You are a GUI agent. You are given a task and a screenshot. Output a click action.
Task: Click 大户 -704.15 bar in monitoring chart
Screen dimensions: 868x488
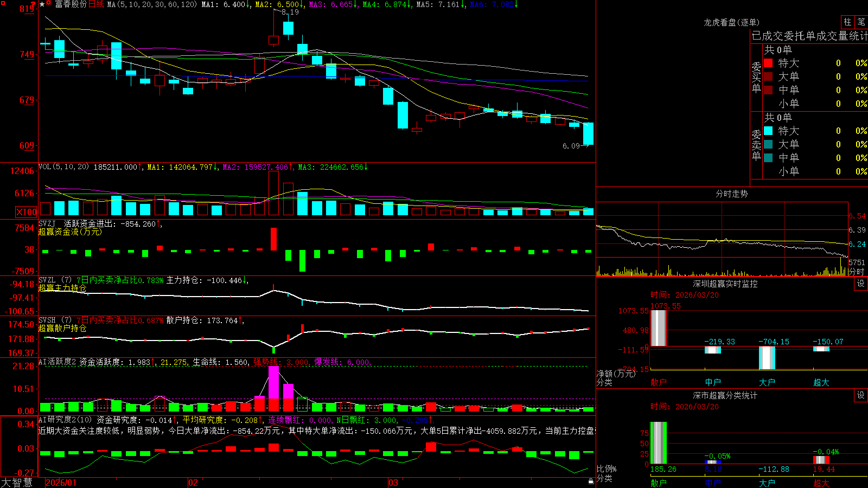coord(767,358)
